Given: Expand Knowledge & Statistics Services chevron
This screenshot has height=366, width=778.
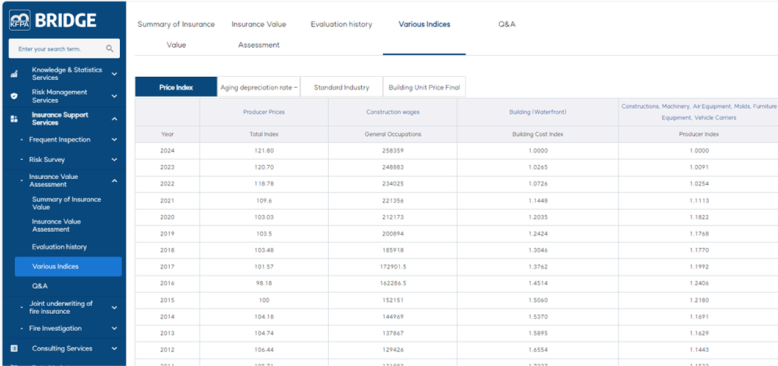Looking at the screenshot, I should 115,74.
